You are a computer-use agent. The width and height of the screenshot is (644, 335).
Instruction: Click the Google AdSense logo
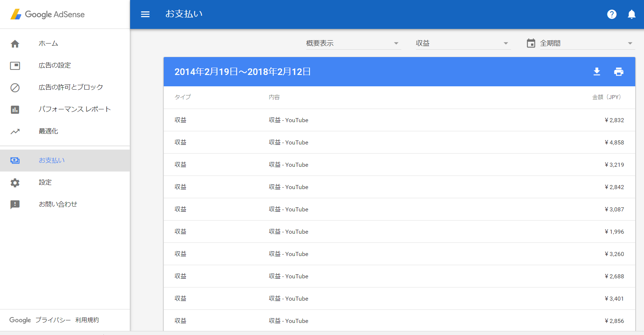click(x=48, y=14)
